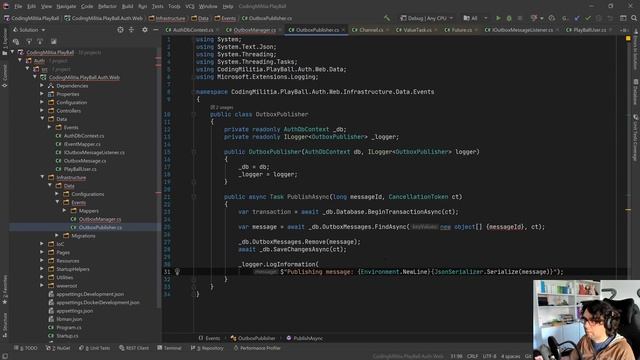Expand the Configurations folder under Infrastructure Data
The width and height of the screenshot is (640, 360).
pyautogui.click(x=57, y=194)
